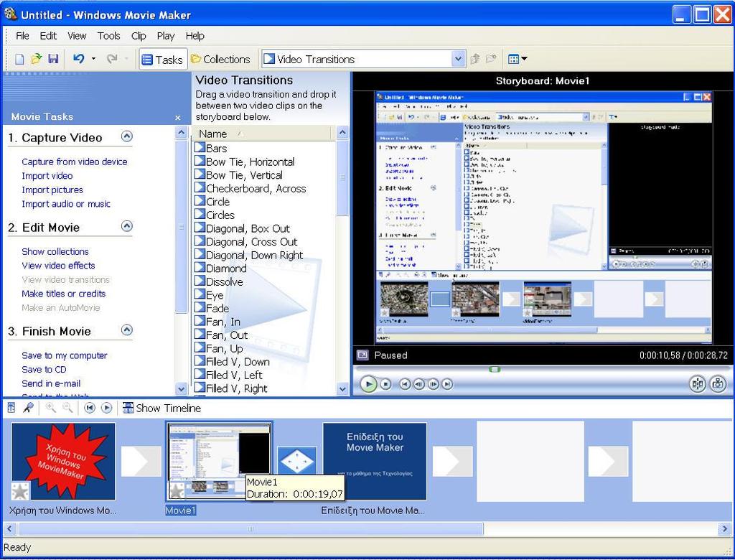Screen dimensions: 735x560
Task: Open the Undo history dropdown arrow
Action: [x=93, y=59]
